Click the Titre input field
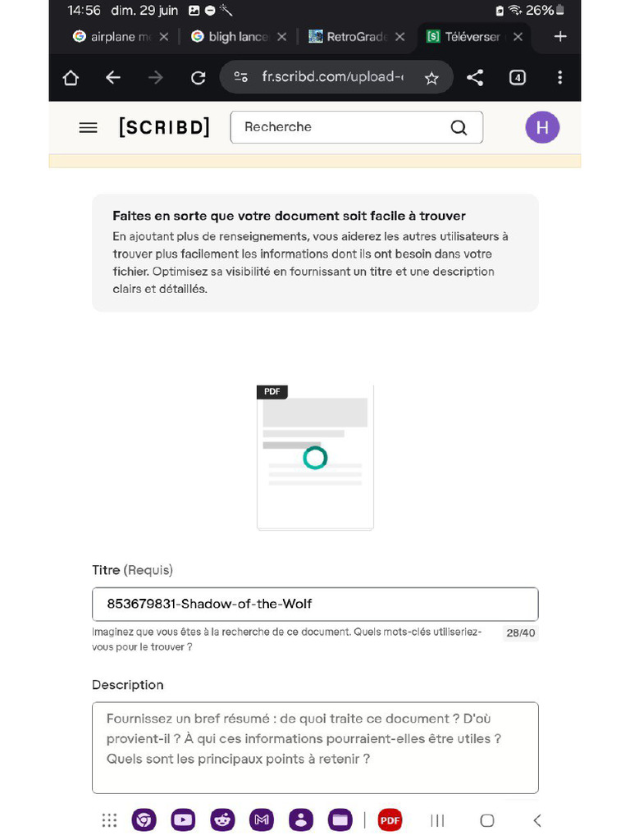 [x=315, y=605]
